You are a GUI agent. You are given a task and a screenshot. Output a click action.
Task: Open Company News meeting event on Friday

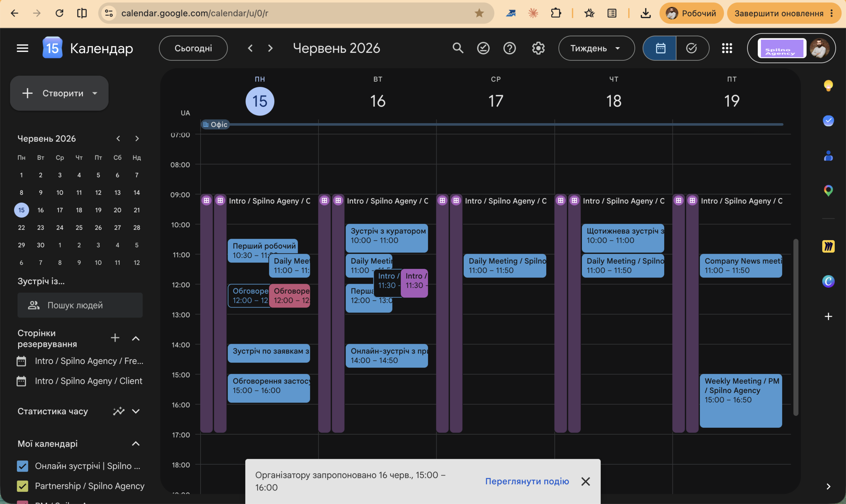(x=741, y=266)
